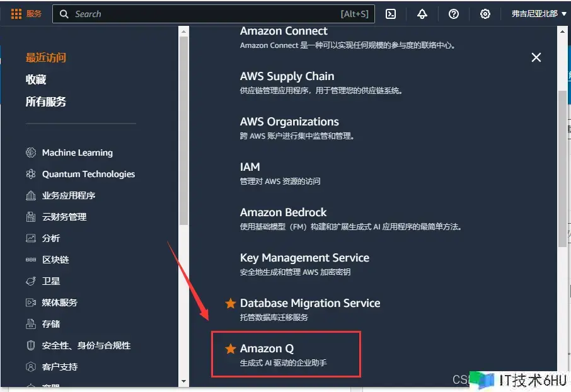Click the 业务应用程序 building icon
This screenshot has height=392, width=571.
[31, 195]
